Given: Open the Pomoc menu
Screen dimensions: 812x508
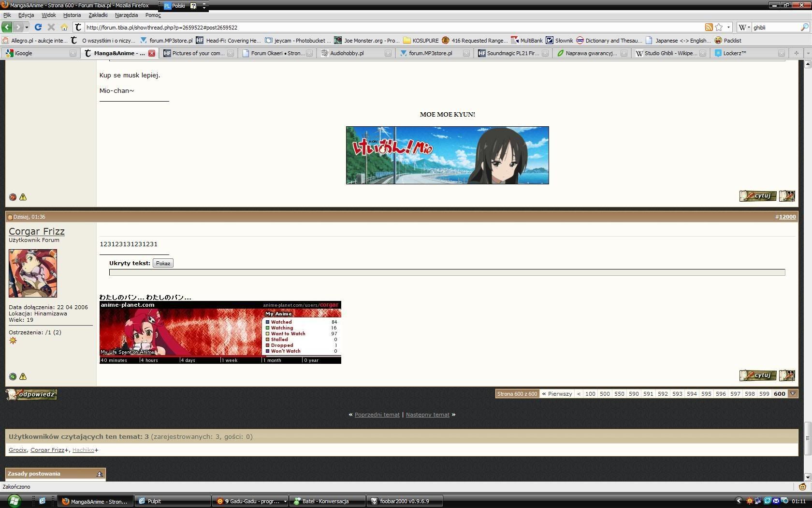Looking at the screenshot, I should [x=153, y=15].
